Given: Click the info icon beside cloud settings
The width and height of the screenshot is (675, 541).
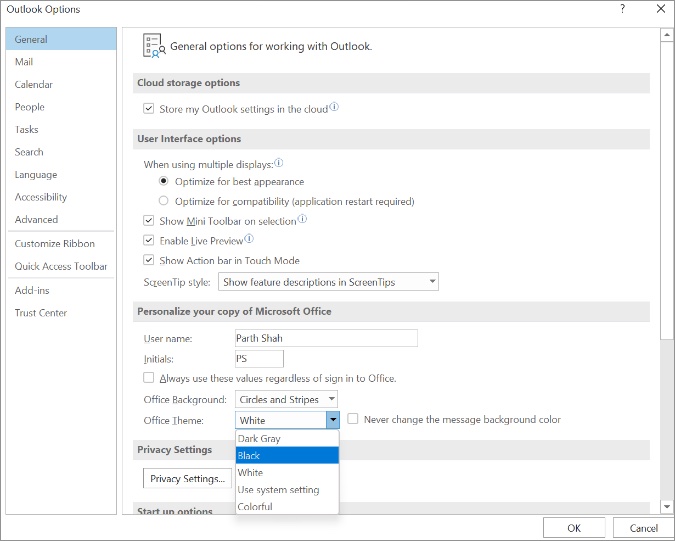Looking at the screenshot, I should click(334, 107).
